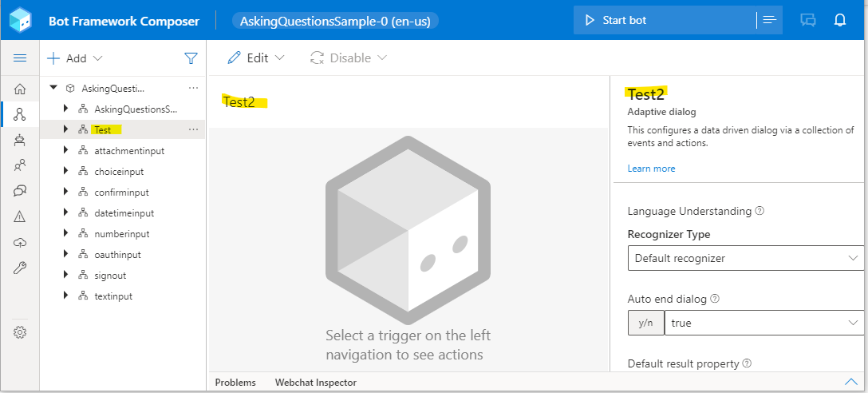The height and width of the screenshot is (393, 868).
Task: Expand the textinput dialog node
Action: pos(66,296)
